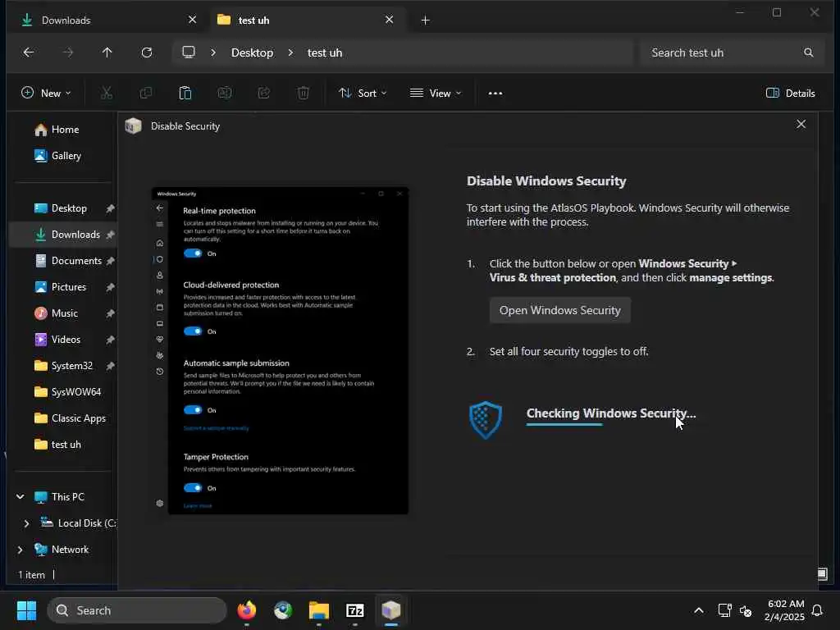Click the This PC monitor icon in address bar
This screenshot has width=840, height=630.
189,52
